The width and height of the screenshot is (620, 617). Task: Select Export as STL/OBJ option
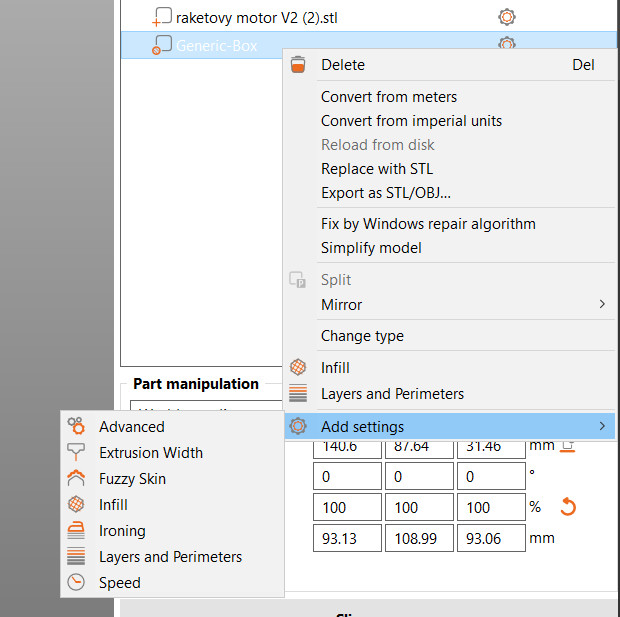tap(386, 193)
